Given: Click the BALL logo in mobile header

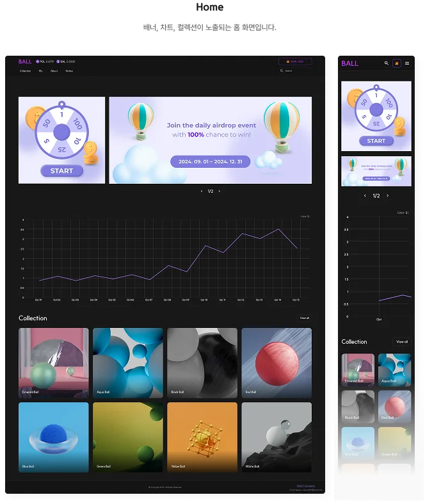Looking at the screenshot, I should tap(349, 63).
